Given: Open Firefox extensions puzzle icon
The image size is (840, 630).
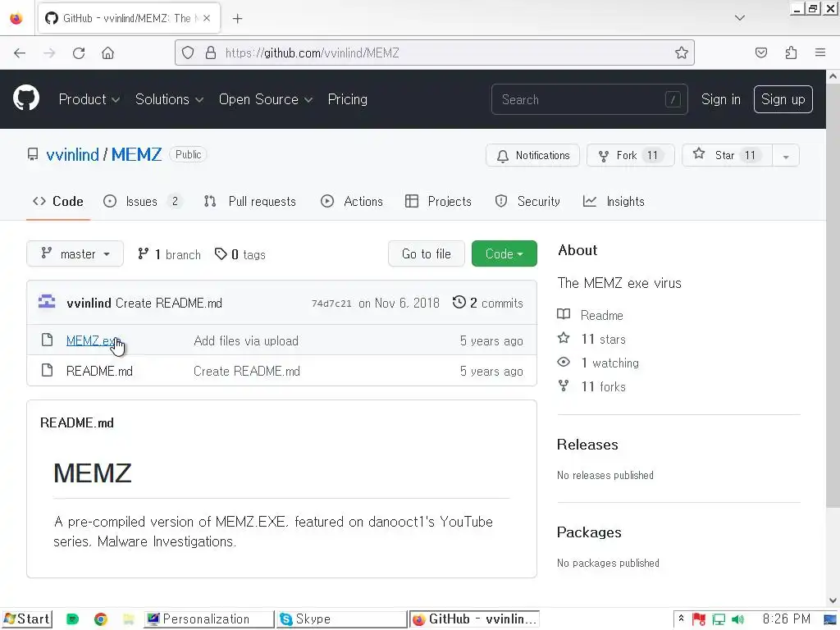Looking at the screenshot, I should point(791,52).
